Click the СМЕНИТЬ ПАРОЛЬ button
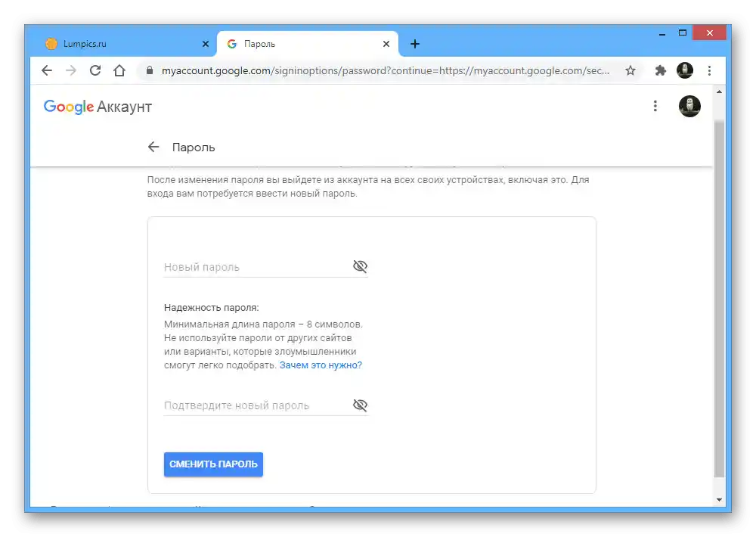 213,464
